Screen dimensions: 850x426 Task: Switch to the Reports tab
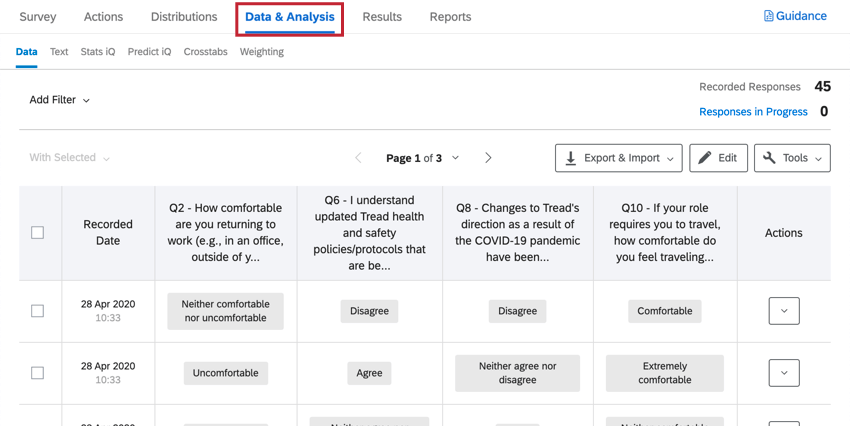450,17
